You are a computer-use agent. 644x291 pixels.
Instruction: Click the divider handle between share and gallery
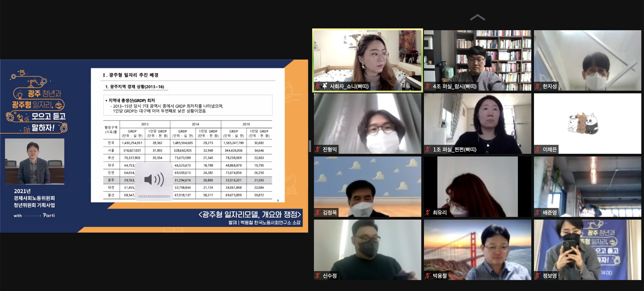310,146
